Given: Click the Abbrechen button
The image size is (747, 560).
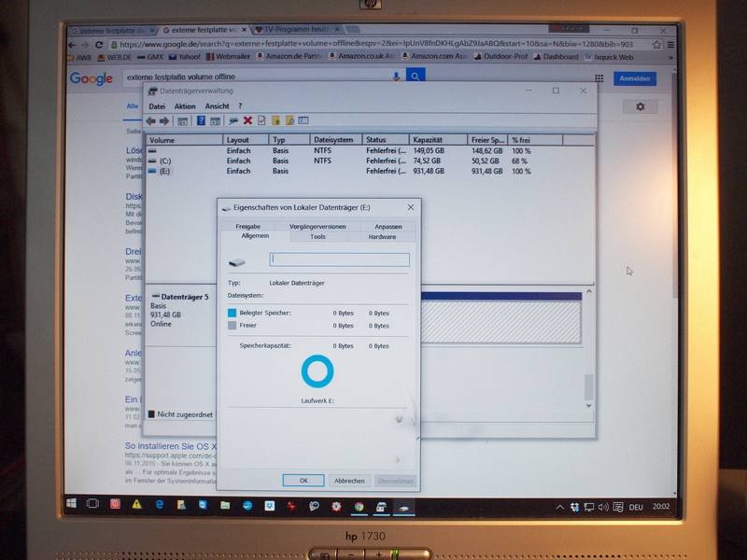Looking at the screenshot, I should click(x=349, y=481).
